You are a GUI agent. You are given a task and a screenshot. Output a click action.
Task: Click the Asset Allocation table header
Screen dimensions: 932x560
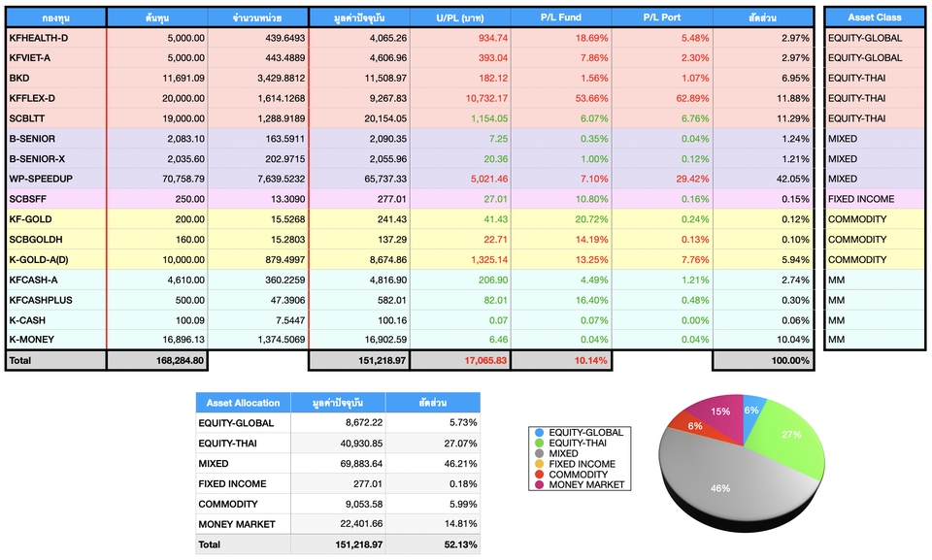click(243, 403)
